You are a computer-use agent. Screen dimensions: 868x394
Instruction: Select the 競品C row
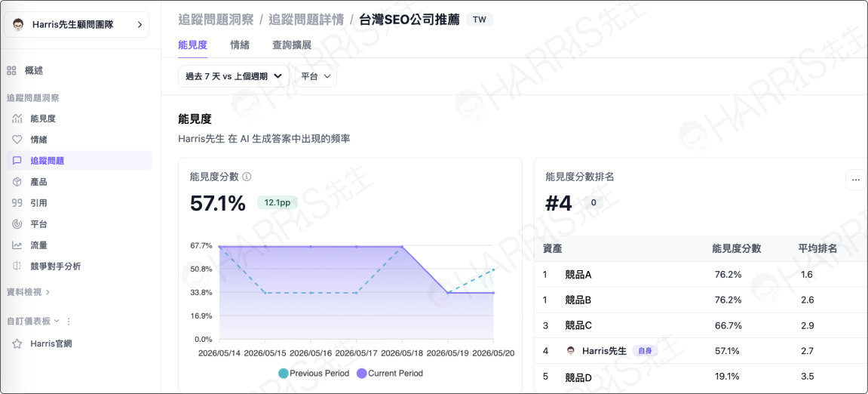(x=701, y=325)
